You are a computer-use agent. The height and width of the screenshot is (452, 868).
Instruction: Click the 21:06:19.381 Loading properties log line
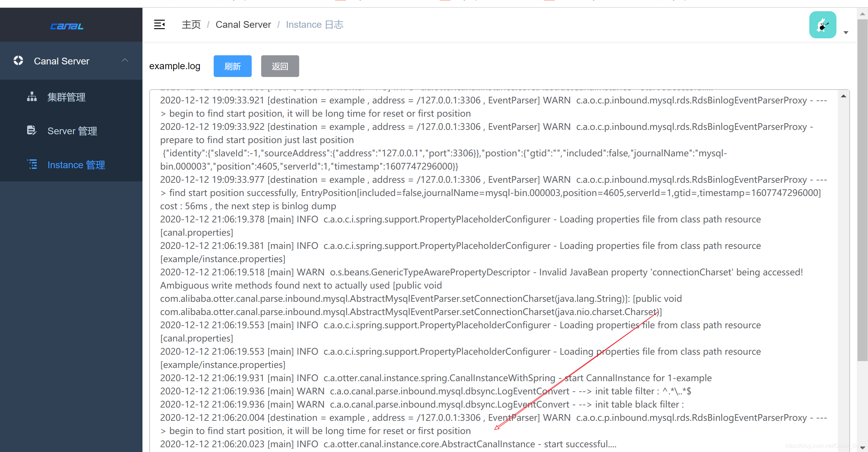point(461,246)
